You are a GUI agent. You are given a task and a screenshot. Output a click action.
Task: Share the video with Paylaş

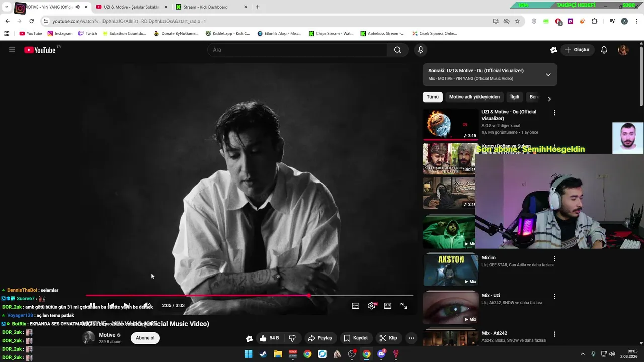pos(320,338)
